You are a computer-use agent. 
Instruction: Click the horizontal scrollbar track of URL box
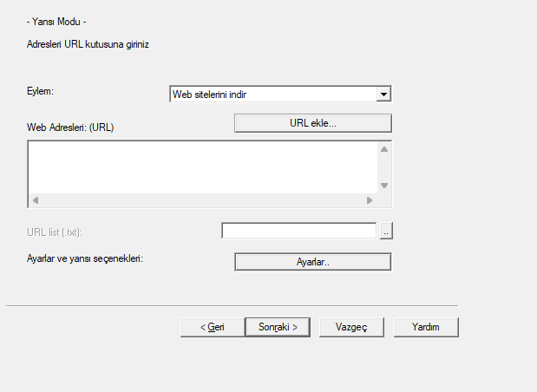coord(201,200)
